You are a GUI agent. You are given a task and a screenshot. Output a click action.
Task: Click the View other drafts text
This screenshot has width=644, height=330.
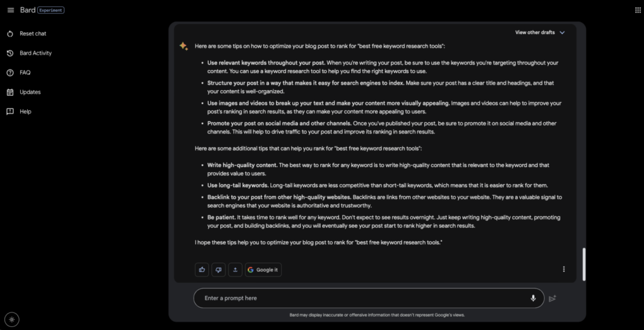(x=535, y=33)
